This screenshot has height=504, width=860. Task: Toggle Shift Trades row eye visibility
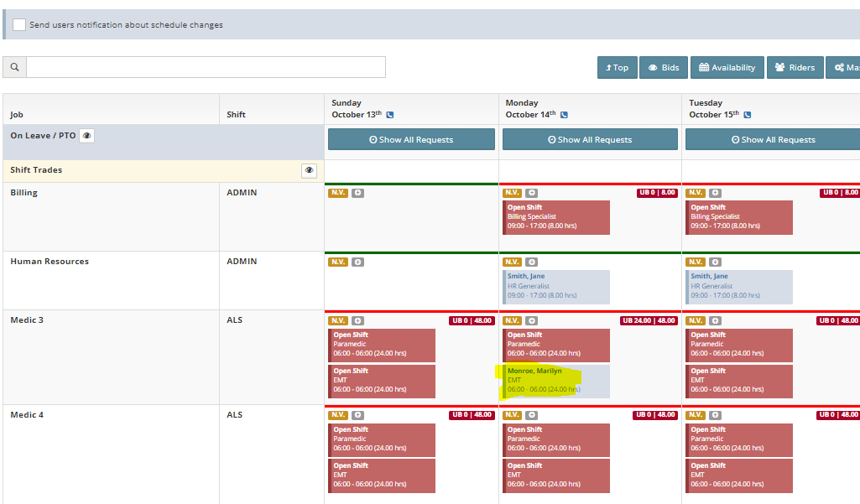point(310,170)
